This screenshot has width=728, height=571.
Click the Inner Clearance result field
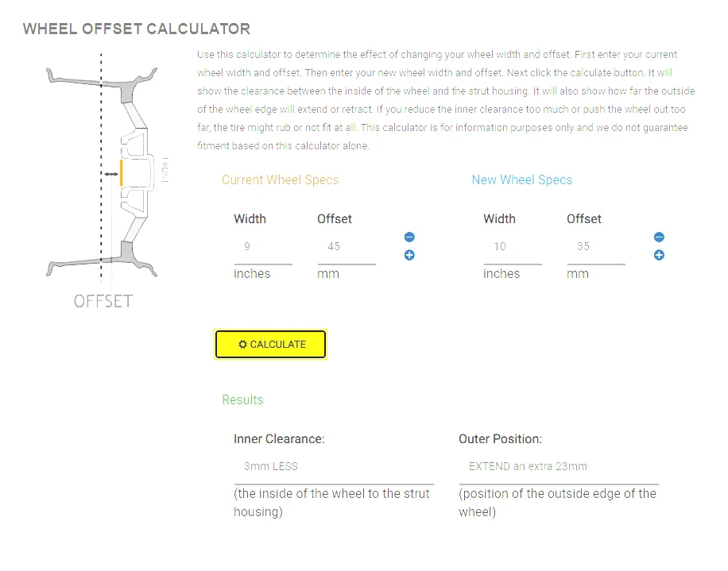pyautogui.click(x=333, y=467)
